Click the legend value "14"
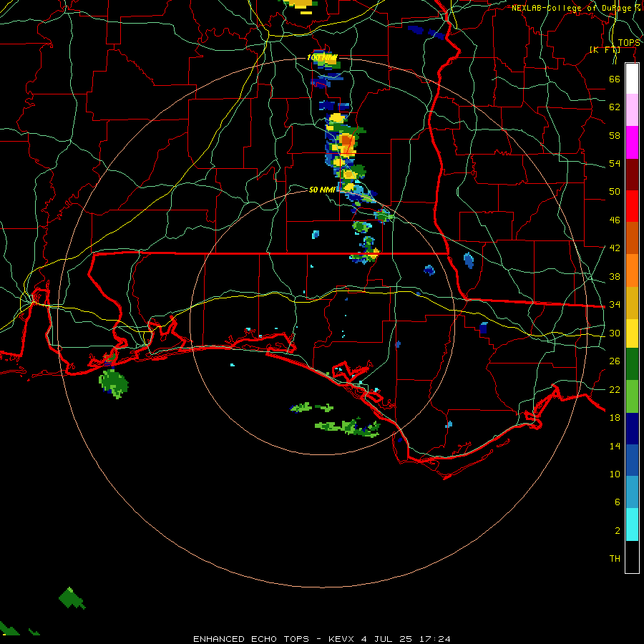644x644 pixels. pos(615,446)
